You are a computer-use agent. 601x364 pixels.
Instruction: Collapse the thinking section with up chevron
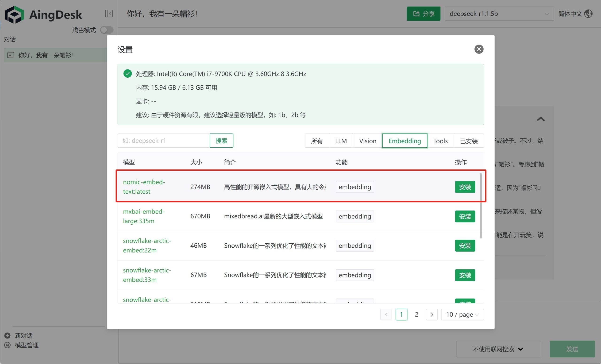click(x=540, y=119)
